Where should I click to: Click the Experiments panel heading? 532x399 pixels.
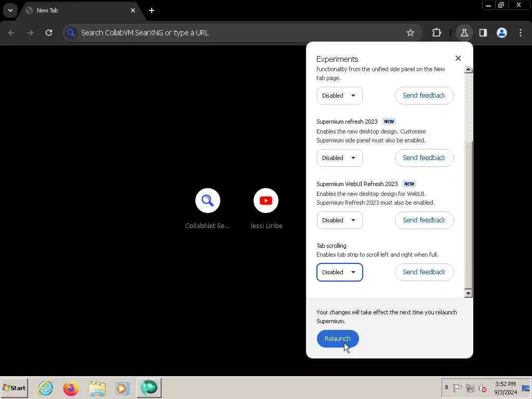337,59
